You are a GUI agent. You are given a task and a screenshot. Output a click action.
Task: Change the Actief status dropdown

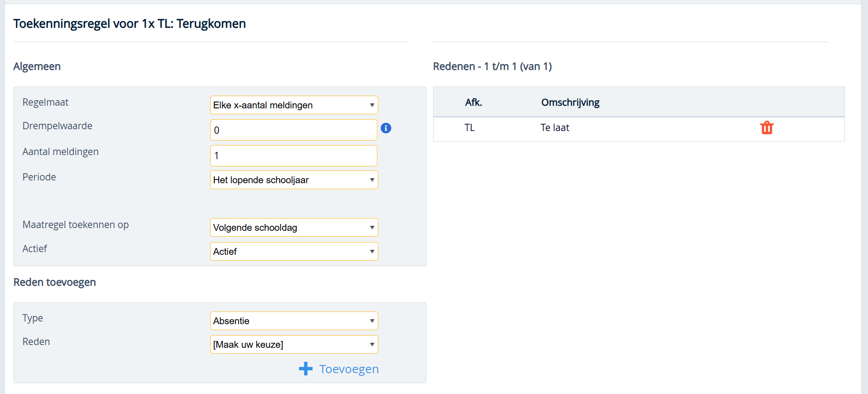294,252
